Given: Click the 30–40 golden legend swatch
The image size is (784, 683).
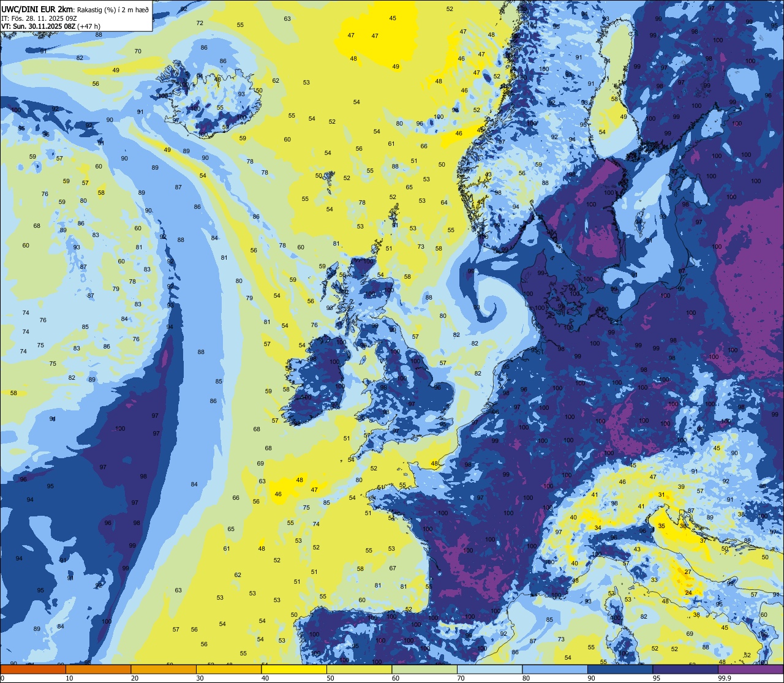Looking at the screenshot, I should pyautogui.click(x=228, y=669).
